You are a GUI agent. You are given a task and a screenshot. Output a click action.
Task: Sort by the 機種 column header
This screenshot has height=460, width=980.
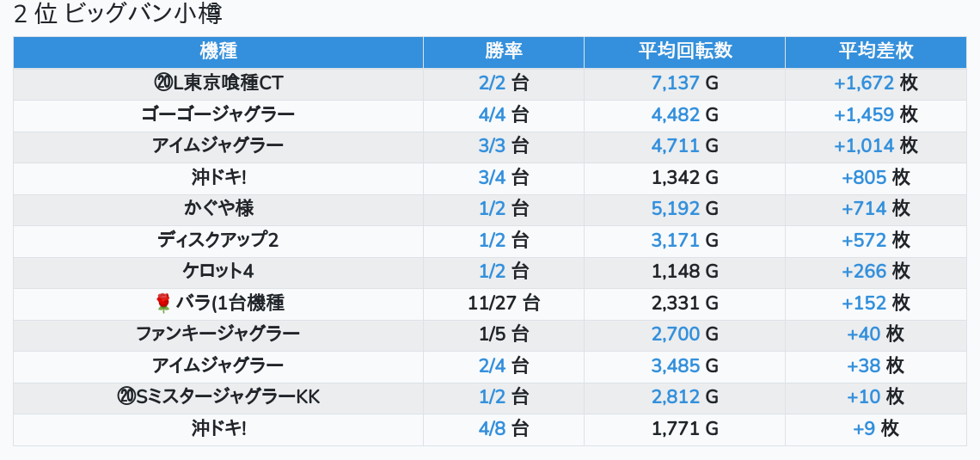click(218, 52)
